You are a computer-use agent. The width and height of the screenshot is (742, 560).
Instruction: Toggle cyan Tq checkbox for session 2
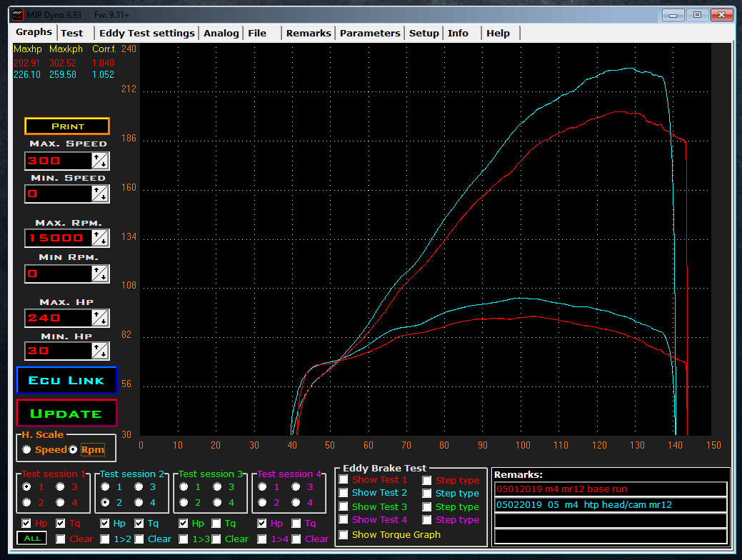[x=139, y=523]
